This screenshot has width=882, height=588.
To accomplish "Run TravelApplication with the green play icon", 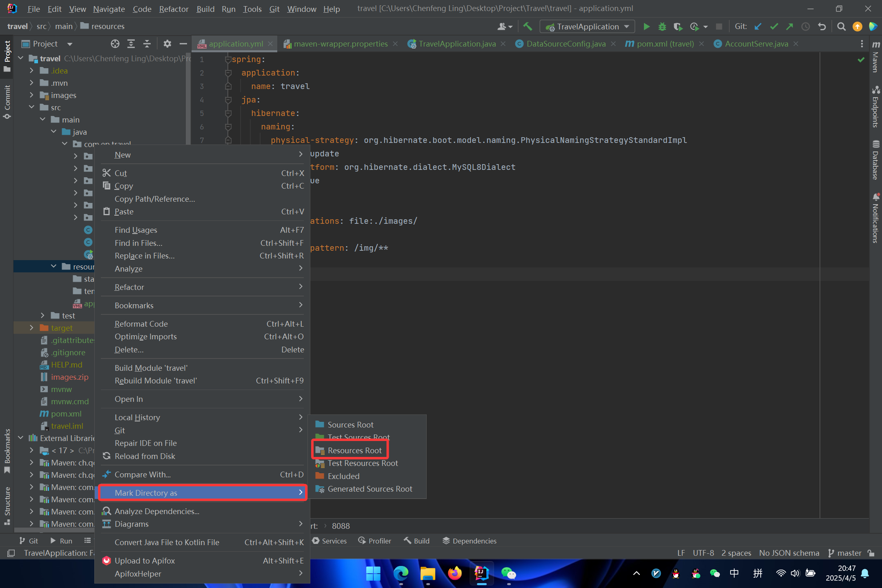I will [x=646, y=27].
